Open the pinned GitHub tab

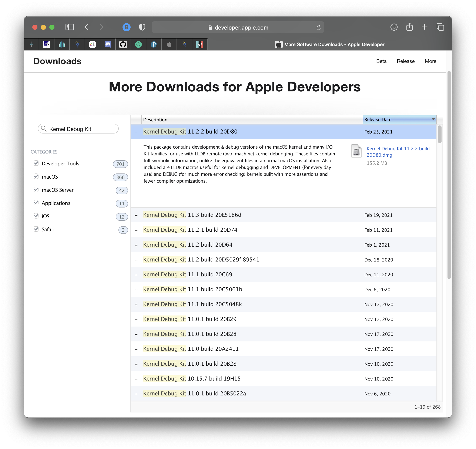pos(123,44)
